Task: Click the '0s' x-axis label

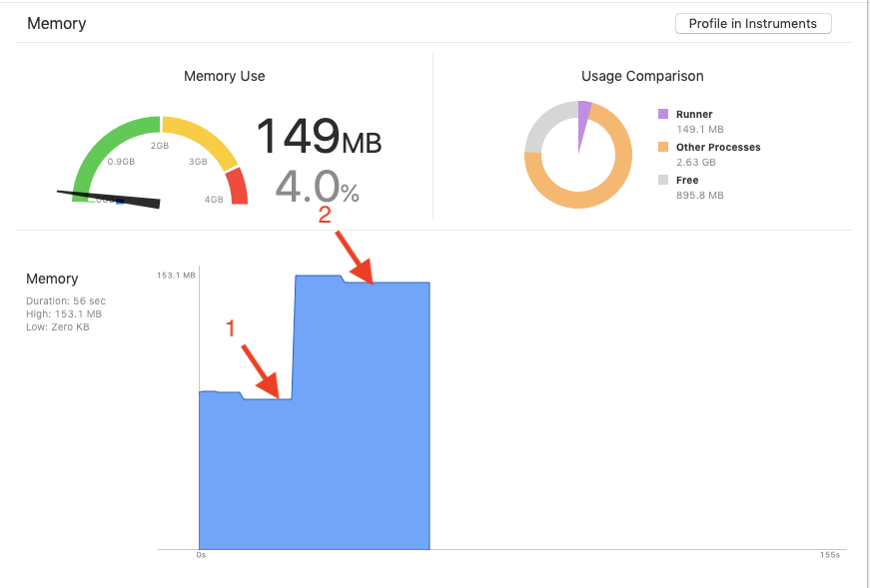Action: [201, 555]
